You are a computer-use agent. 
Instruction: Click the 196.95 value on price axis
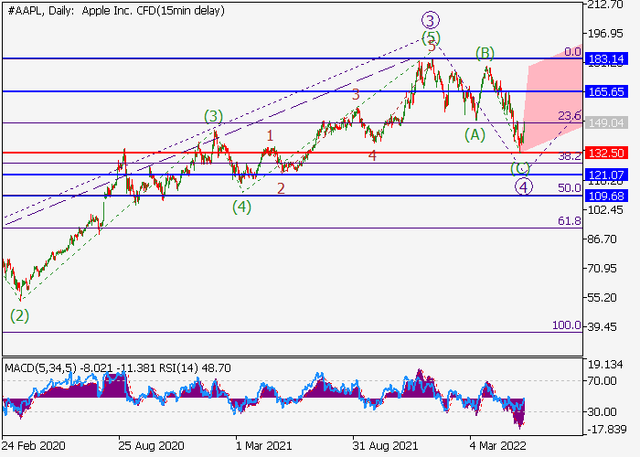605,33
